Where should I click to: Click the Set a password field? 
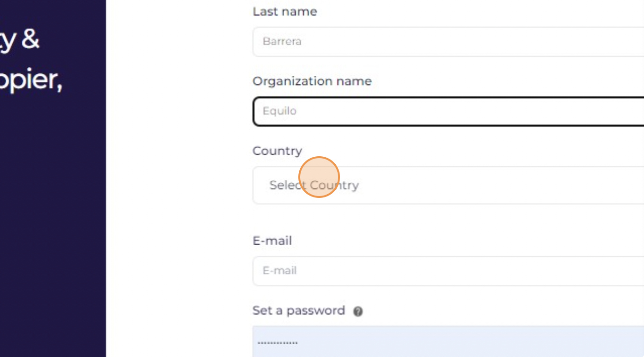coord(448,341)
